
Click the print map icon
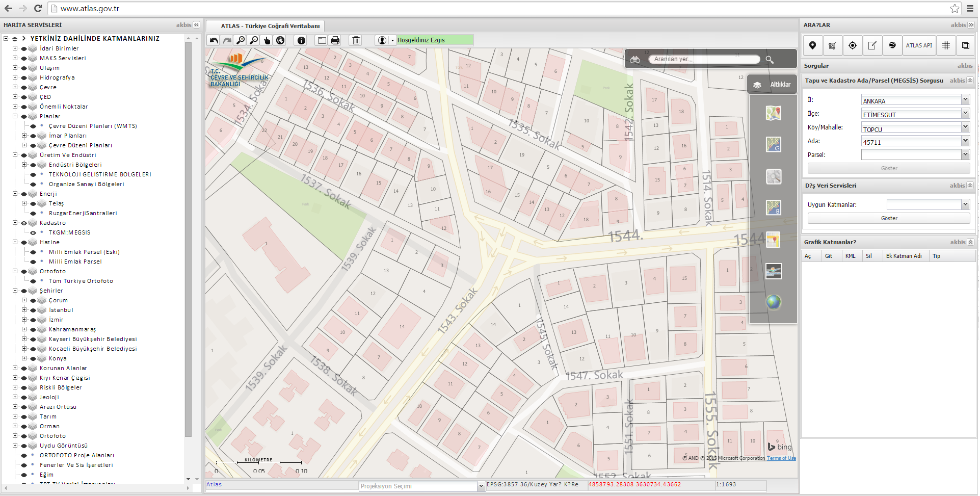point(335,40)
